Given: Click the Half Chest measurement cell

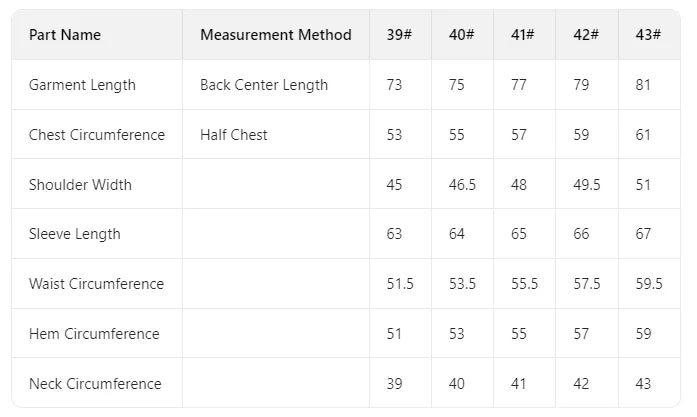Looking at the screenshot, I should click(x=234, y=135).
